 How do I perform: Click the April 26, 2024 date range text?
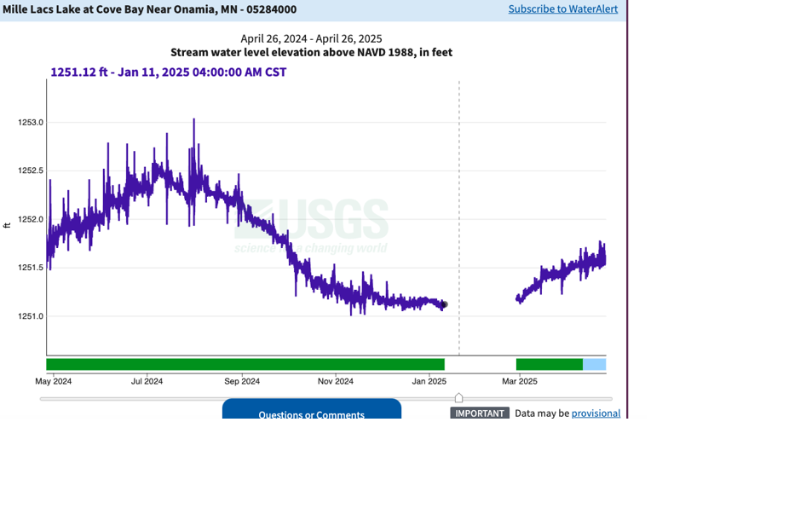pyautogui.click(x=311, y=38)
